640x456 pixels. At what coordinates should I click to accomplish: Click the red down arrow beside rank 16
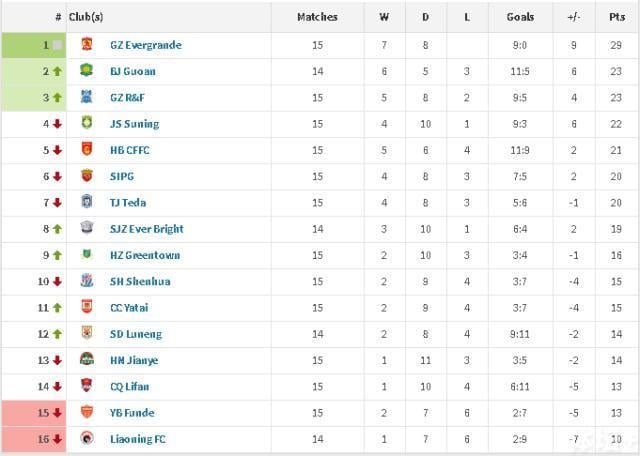coord(57,438)
